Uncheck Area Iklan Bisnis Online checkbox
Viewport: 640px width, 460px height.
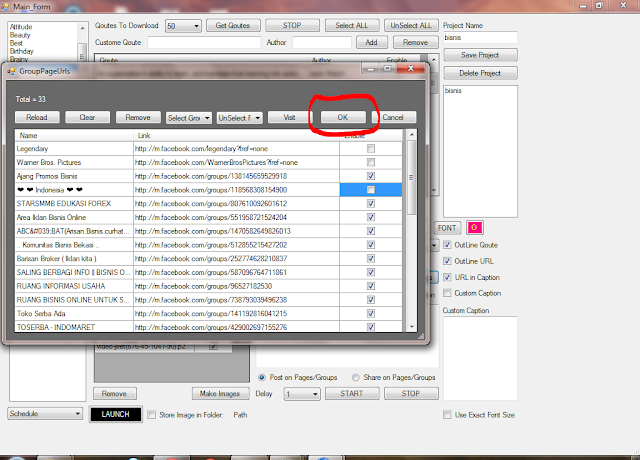[x=371, y=217]
